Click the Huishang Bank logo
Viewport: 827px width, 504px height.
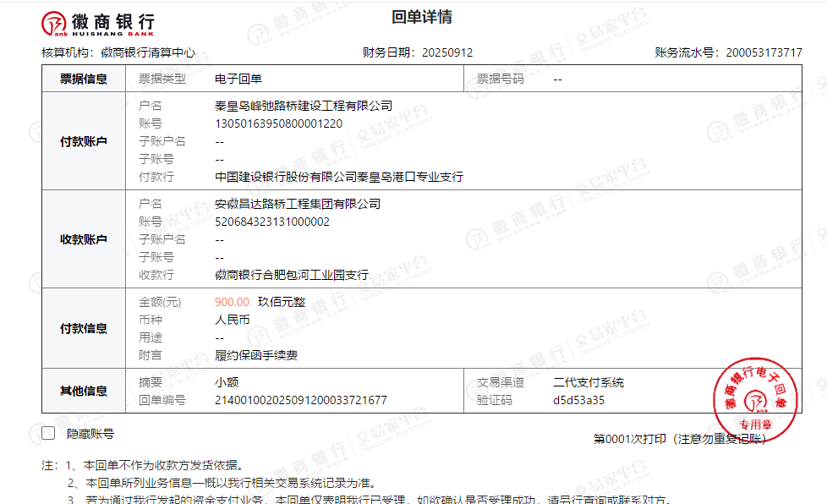pos(98,23)
